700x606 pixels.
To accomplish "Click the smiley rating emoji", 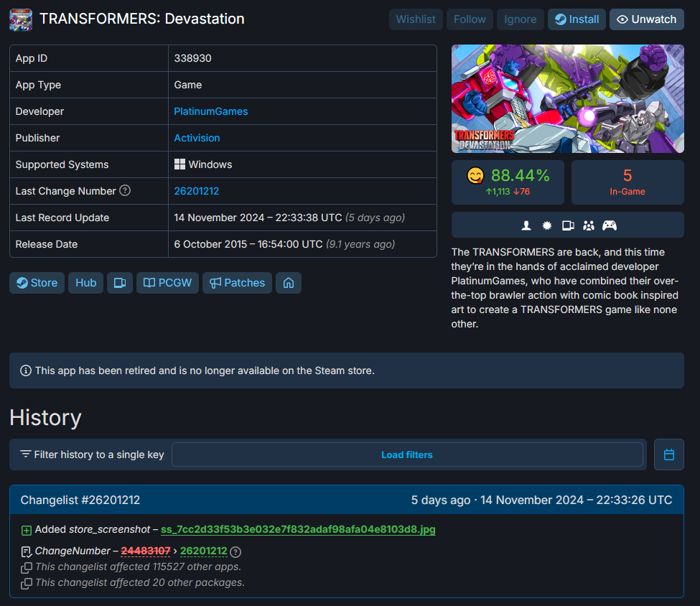I will [475, 175].
